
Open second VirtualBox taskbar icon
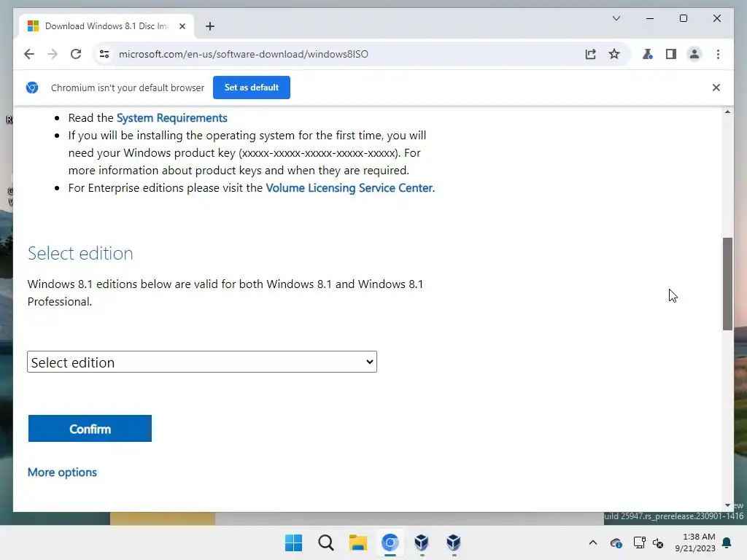454,542
